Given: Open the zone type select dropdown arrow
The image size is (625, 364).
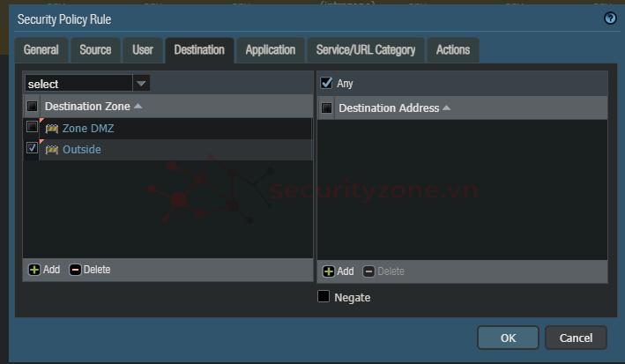Looking at the screenshot, I should 140,84.
